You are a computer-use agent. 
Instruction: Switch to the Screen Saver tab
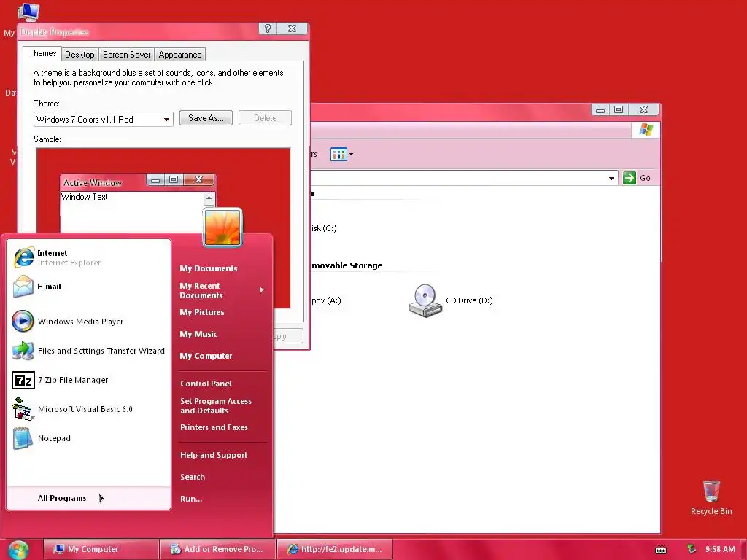[x=127, y=55]
